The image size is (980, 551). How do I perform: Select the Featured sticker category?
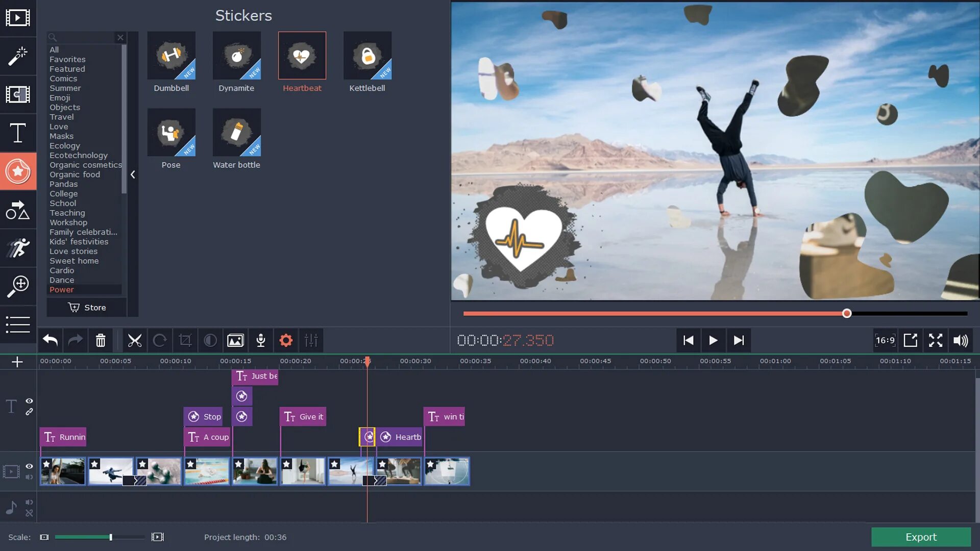67,69
